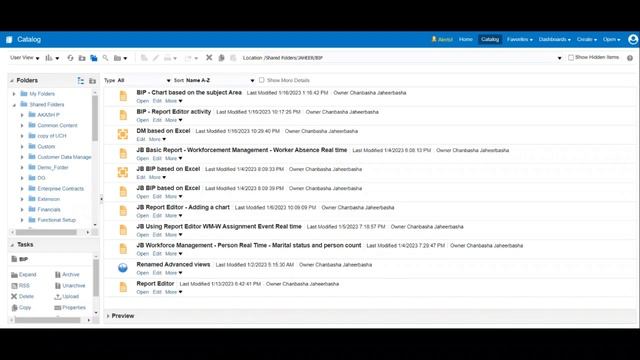The image size is (640, 360).
Task: Click Open under Renamed Advanced views
Action: click(142, 273)
